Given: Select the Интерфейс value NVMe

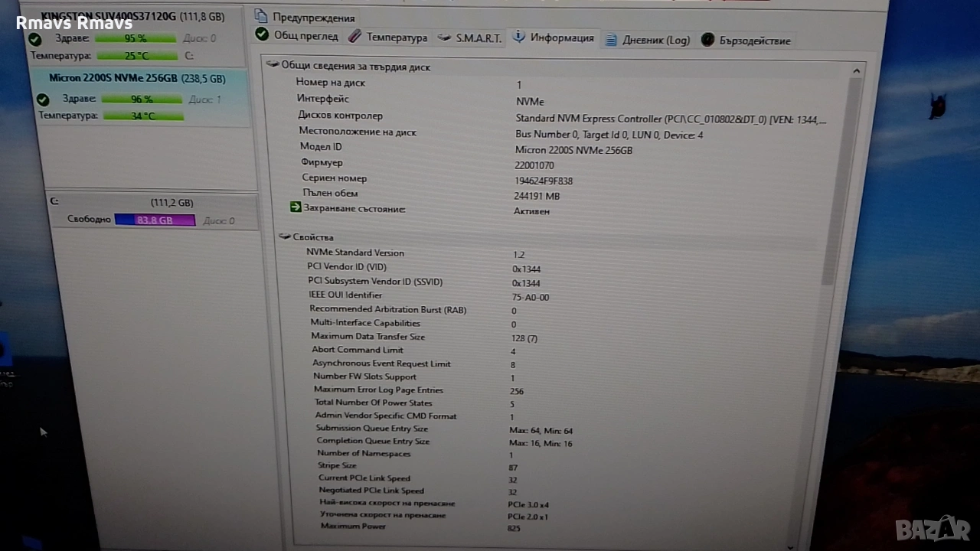Looking at the screenshot, I should 530,101.
